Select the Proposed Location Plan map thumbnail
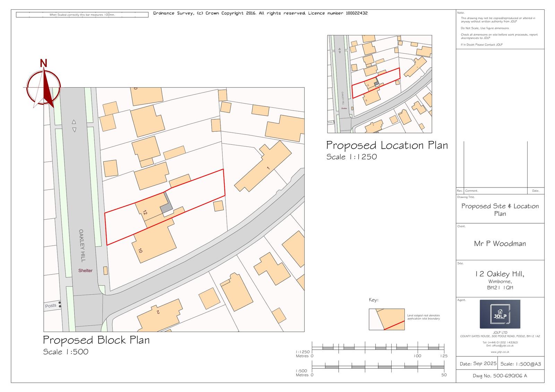This screenshot has width=555, height=392. coord(379,84)
